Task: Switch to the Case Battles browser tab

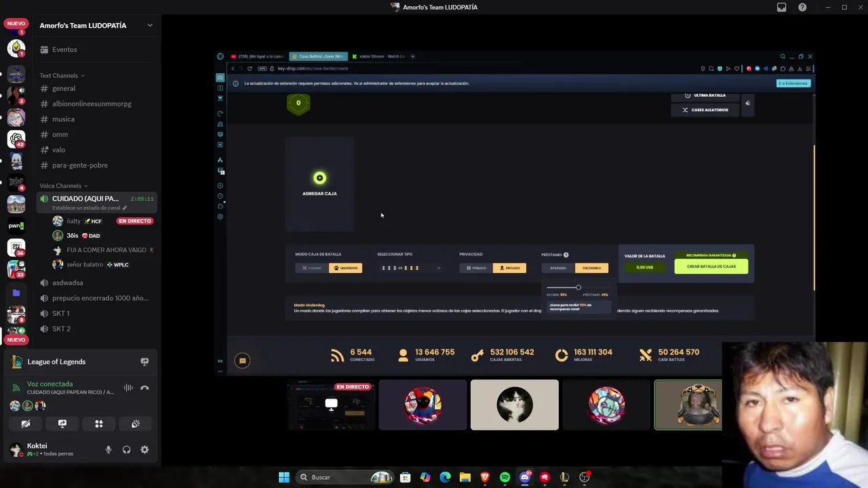Action: 319,56
